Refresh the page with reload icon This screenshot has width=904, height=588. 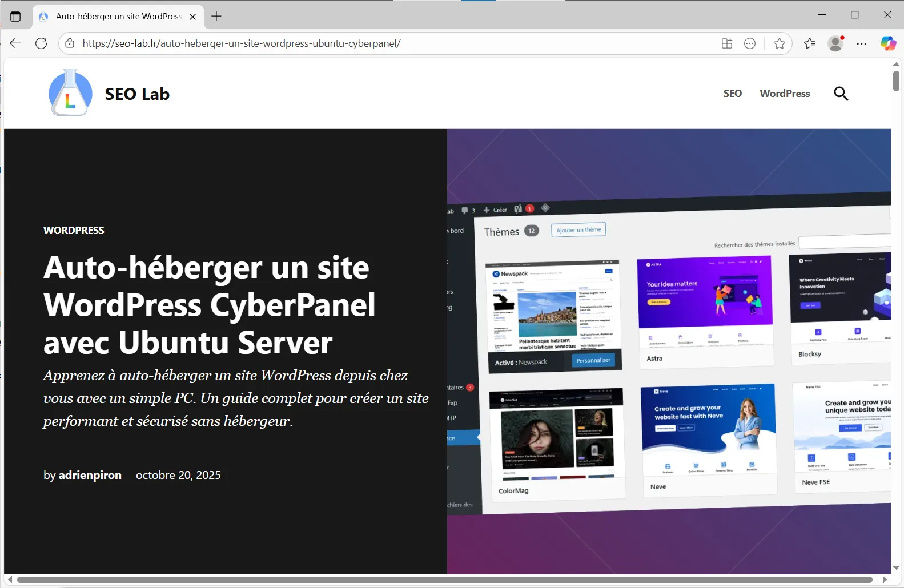[41, 43]
